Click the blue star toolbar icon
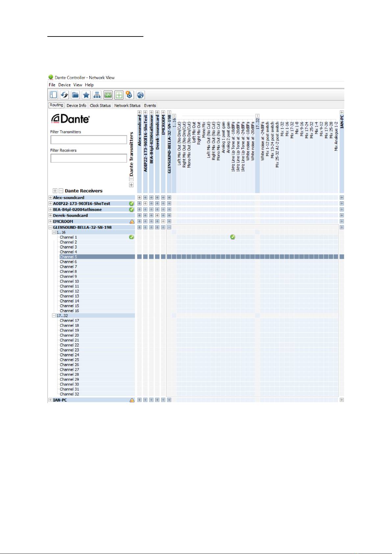 [x=86, y=95]
